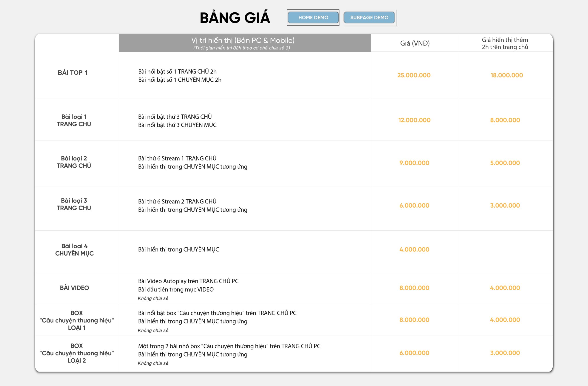Click the HOME DEMO button
The width and height of the screenshot is (588, 386).
(x=313, y=17)
